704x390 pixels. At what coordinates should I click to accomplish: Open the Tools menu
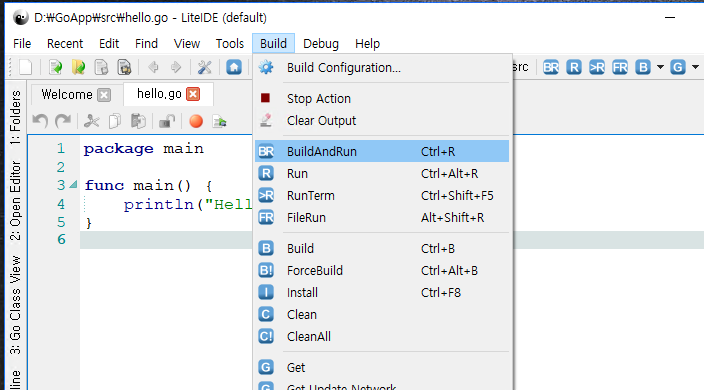tap(230, 44)
